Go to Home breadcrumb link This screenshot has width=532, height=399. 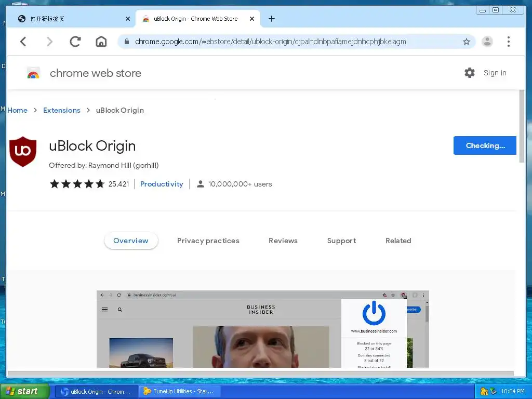pos(17,110)
